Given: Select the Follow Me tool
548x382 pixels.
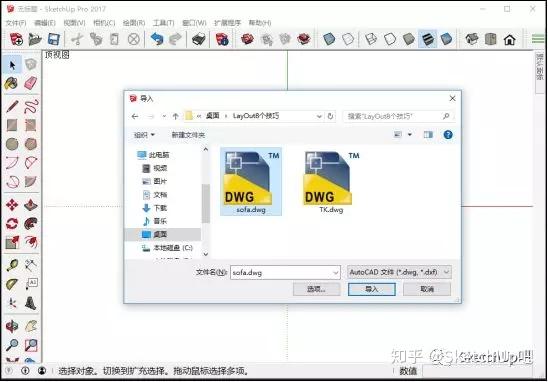Looking at the screenshot, I should pos(31,223).
